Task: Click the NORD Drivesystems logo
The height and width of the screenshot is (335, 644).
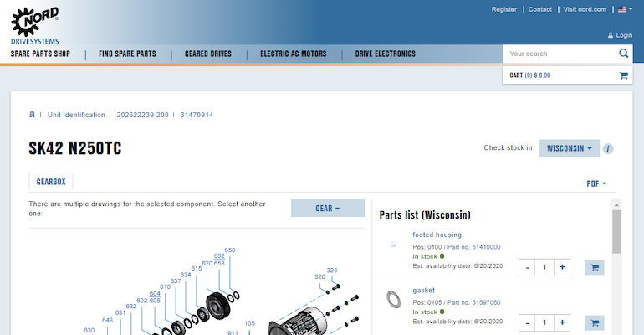Action: (x=35, y=25)
